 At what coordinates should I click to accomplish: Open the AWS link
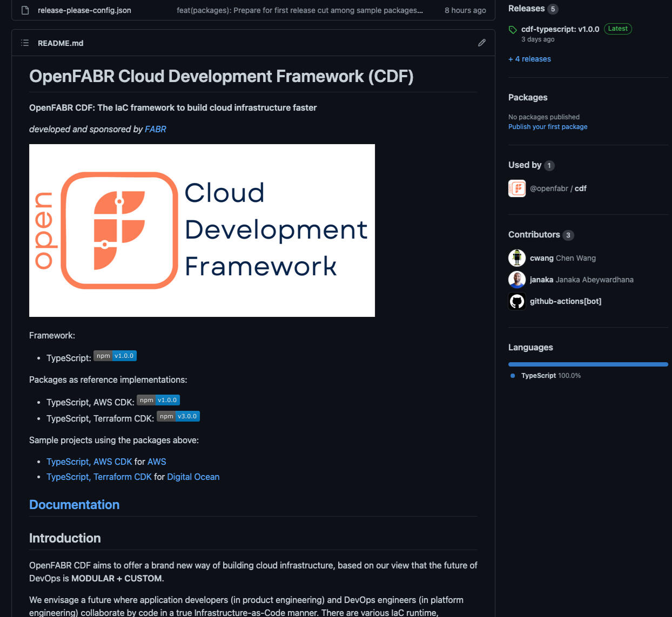pyautogui.click(x=157, y=462)
